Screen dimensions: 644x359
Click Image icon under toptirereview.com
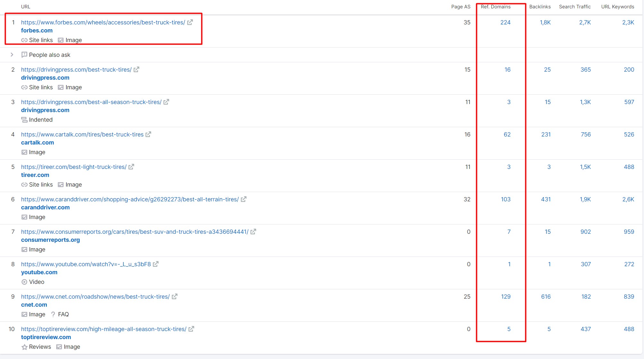[59, 347]
